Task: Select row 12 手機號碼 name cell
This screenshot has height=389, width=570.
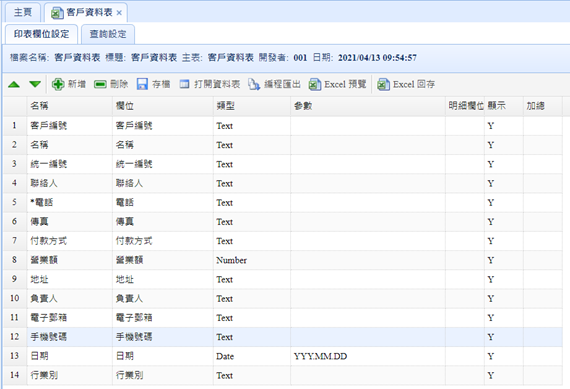Action: pos(70,337)
